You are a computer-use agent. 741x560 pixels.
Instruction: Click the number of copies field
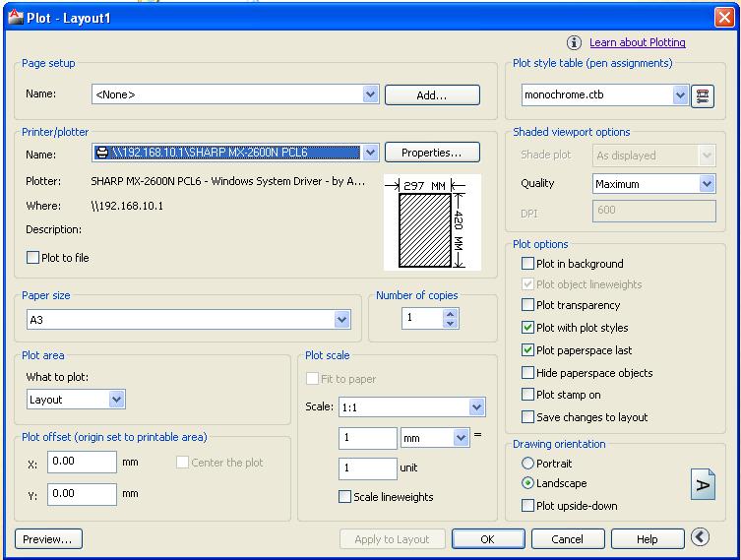422,318
